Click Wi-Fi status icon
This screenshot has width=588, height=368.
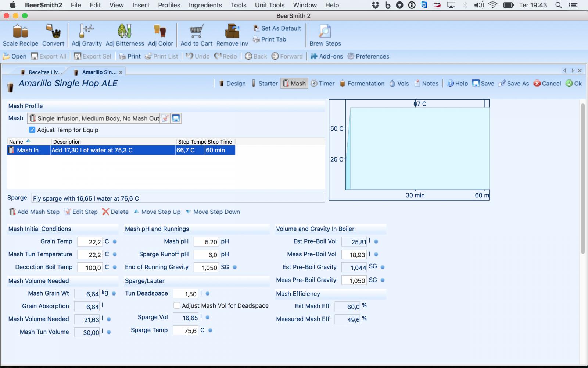click(x=493, y=5)
